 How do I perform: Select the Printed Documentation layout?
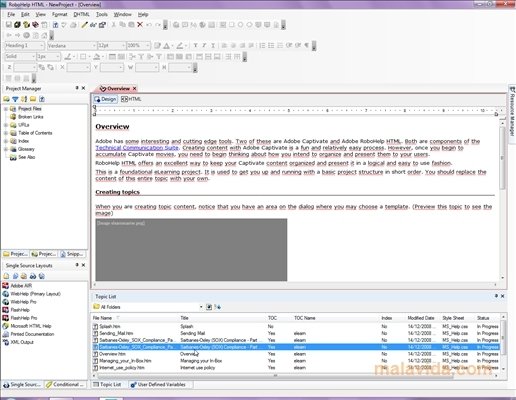tap(28, 334)
